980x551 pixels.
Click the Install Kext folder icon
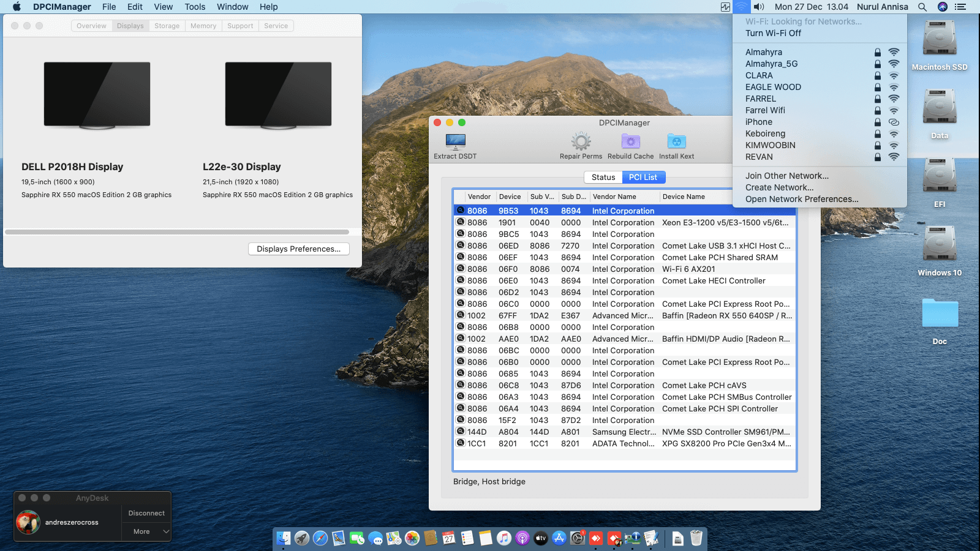[676, 142]
